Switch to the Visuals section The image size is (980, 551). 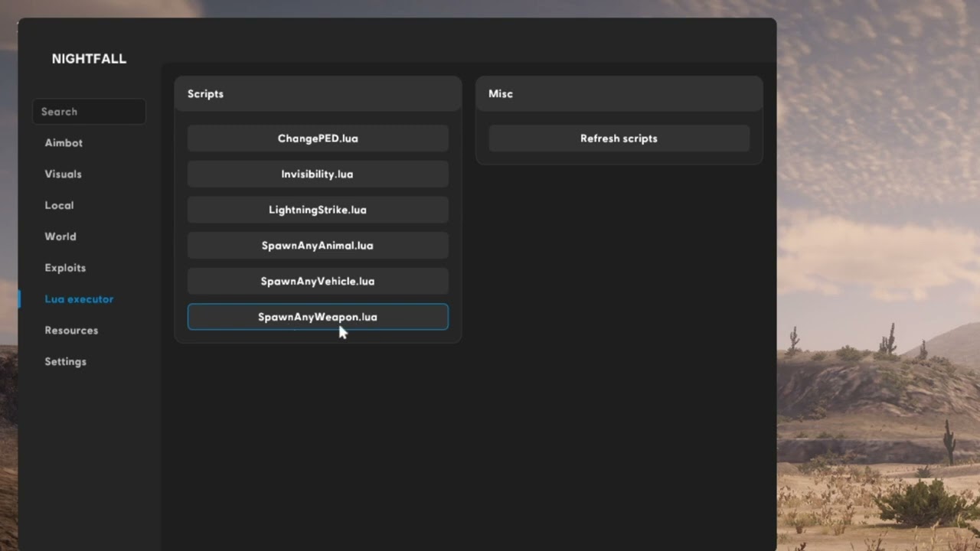point(63,174)
